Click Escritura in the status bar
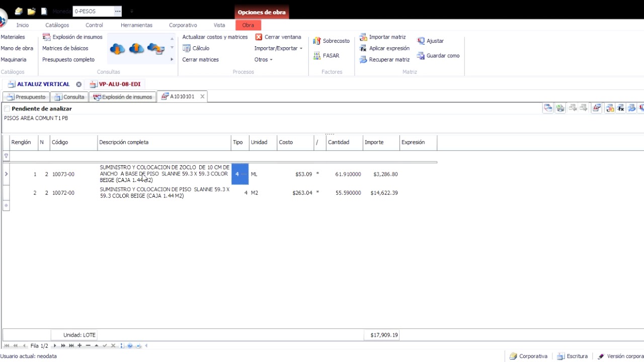 click(x=572, y=356)
